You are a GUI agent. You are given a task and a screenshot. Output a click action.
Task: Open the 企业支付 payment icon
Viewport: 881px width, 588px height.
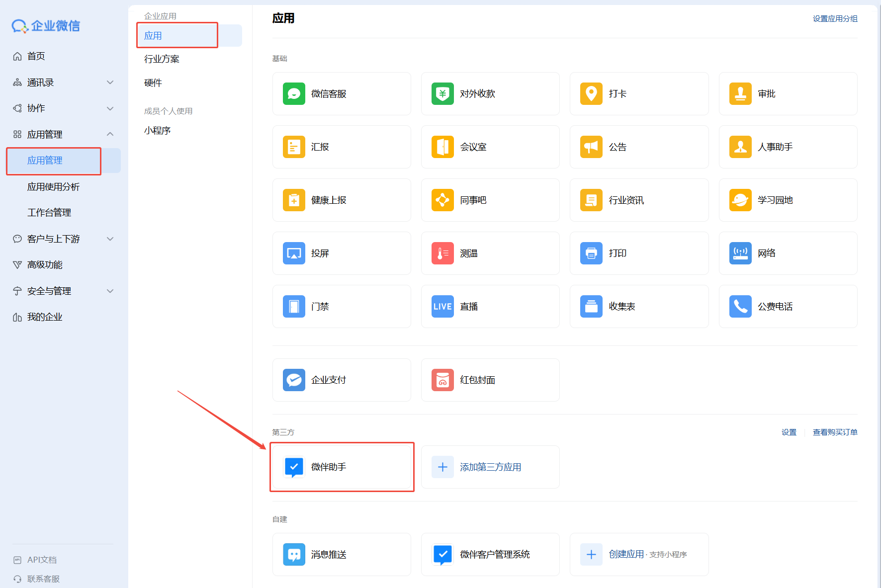tap(294, 380)
